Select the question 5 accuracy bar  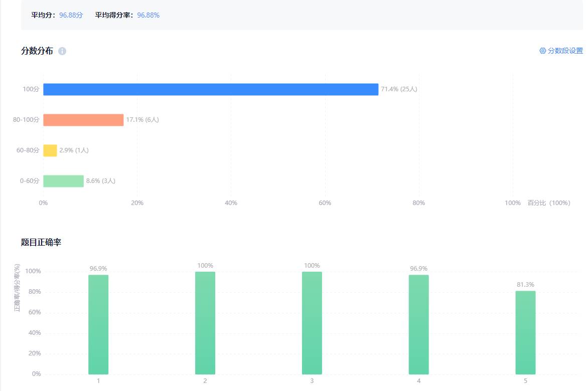point(525,332)
